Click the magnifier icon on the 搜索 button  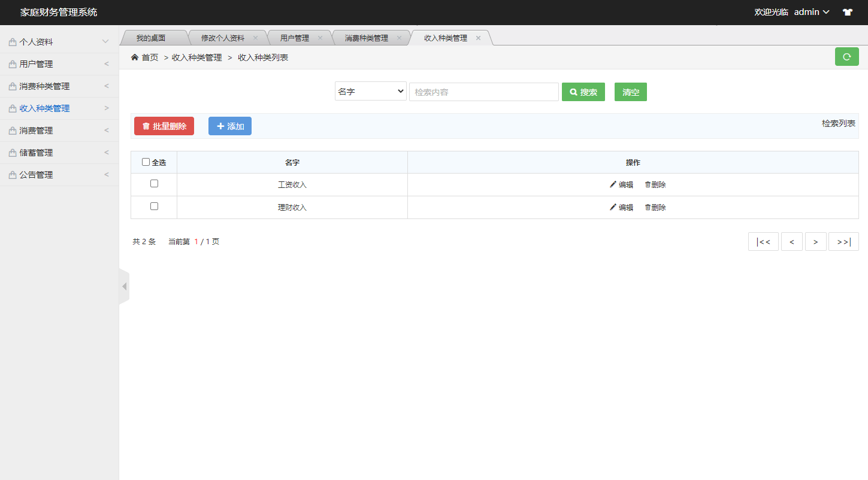[574, 92]
